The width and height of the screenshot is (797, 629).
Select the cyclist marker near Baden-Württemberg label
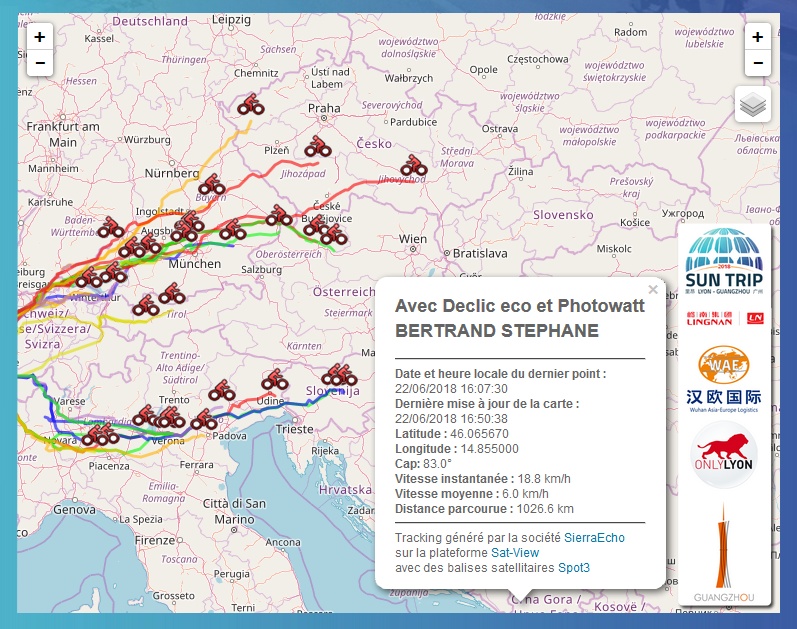click(x=111, y=228)
